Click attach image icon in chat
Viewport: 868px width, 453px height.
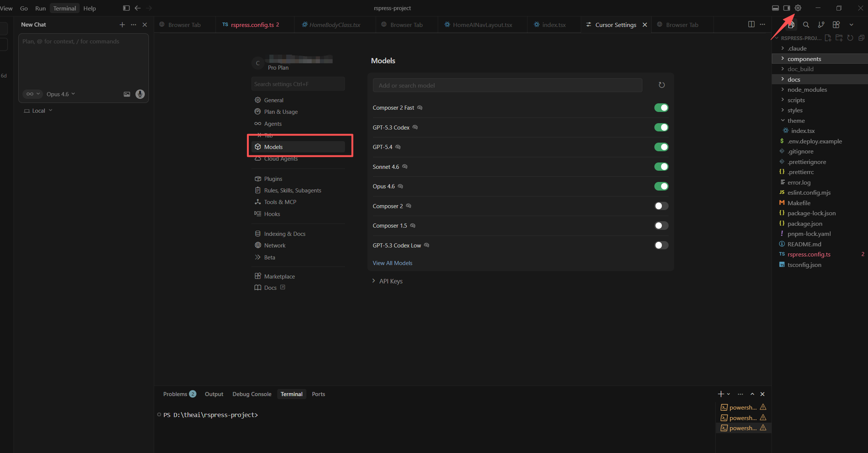127,94
